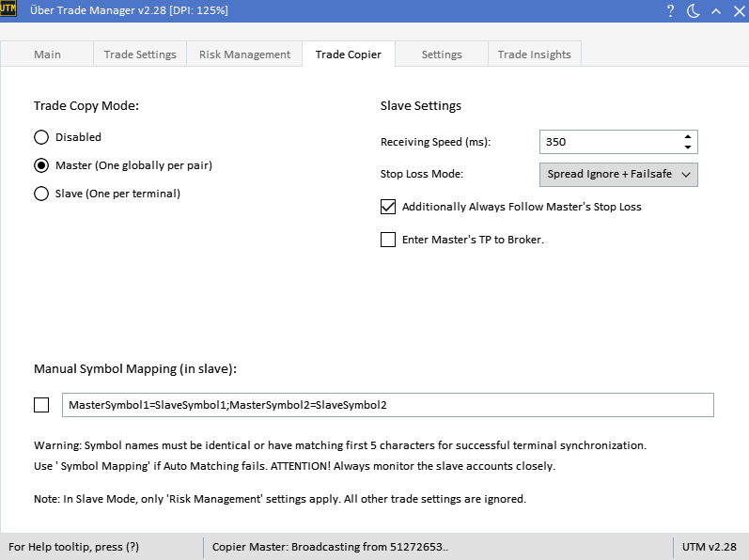Switch to the Settings tab
Image resolution: width=749 pixels, height=560 pixels.
(441, 54)
